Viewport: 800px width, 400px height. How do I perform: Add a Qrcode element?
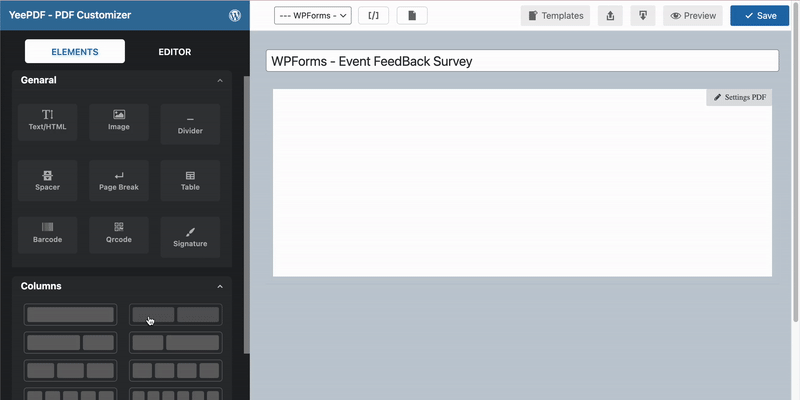(x=119, y=235)
